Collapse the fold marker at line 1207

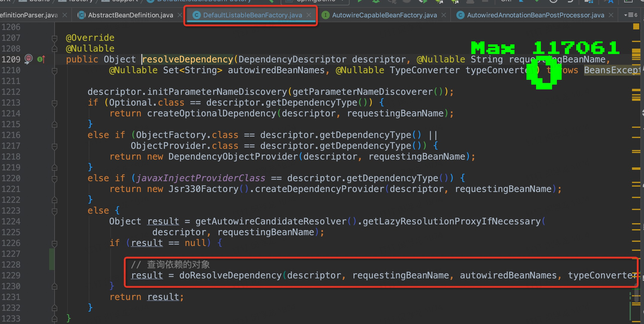click(55, 38)
